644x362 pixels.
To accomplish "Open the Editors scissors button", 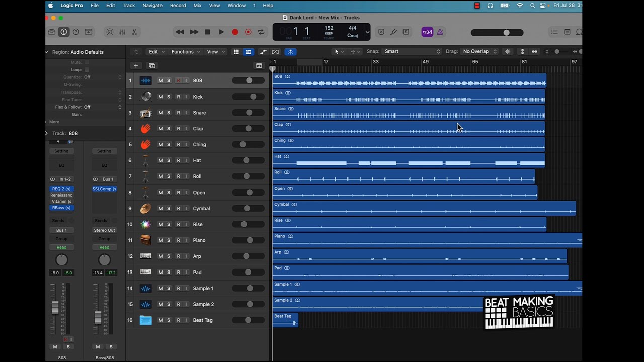I will (134, 32).
